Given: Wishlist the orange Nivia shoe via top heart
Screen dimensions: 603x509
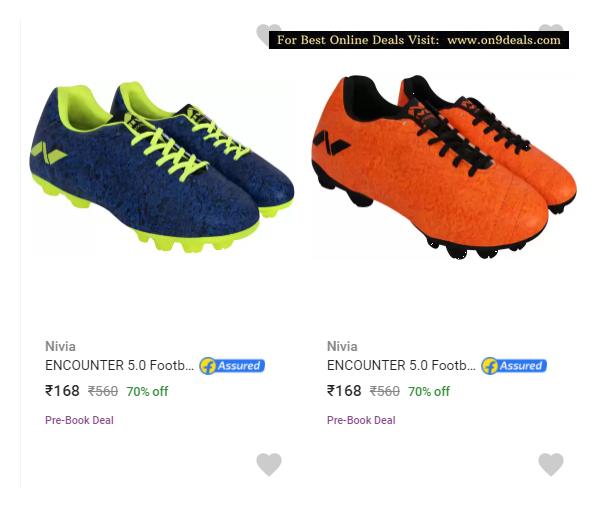Looking at the screenshot, I should [551, 28].
